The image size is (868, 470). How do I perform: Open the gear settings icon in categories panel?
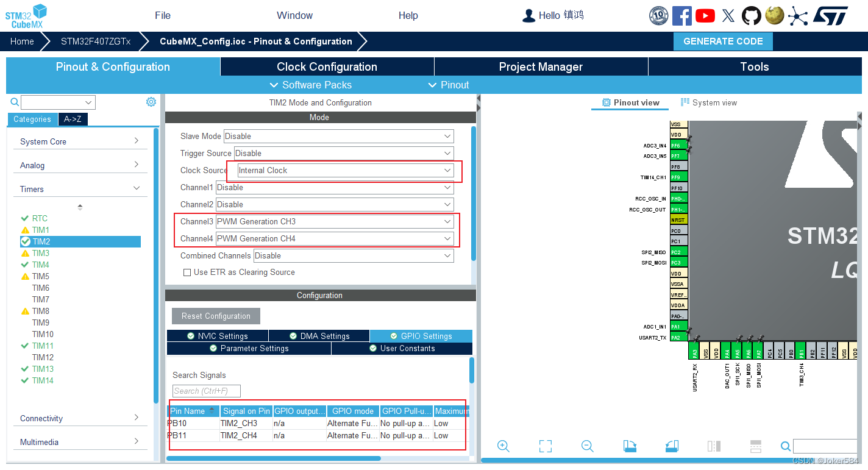pos(151,102)
